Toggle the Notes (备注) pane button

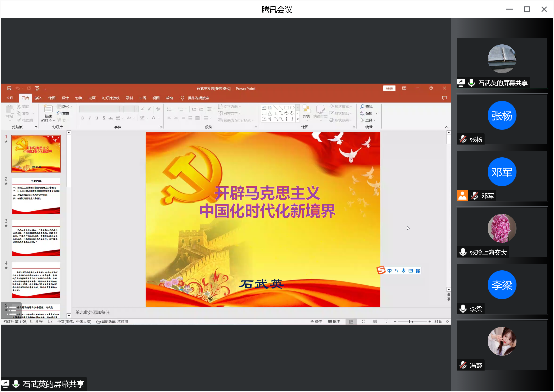(316, 321)
